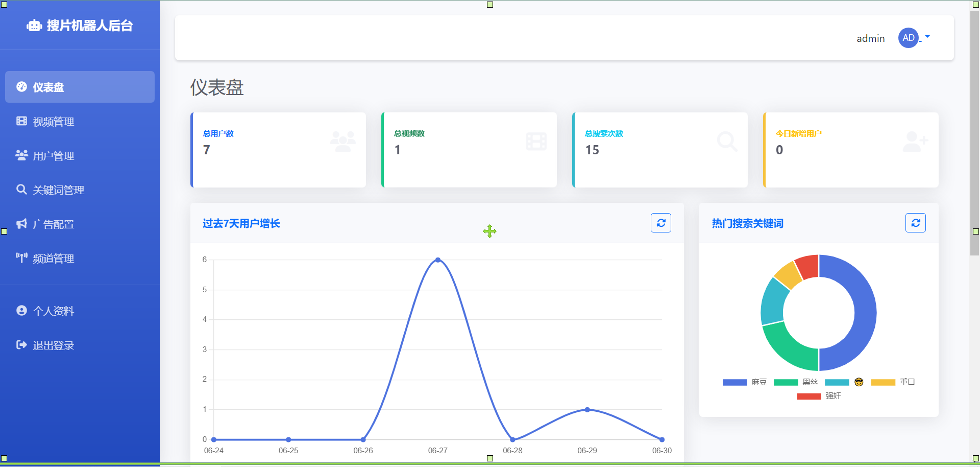980x467 pixels.
Task: Select 广告配置 in the sidebar
Action: coord(53,224)
